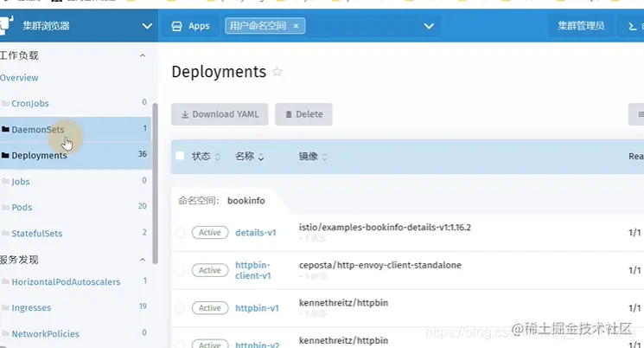Click kennethreitz/httpbin in httpbin-v1 row

click(343, 303)
